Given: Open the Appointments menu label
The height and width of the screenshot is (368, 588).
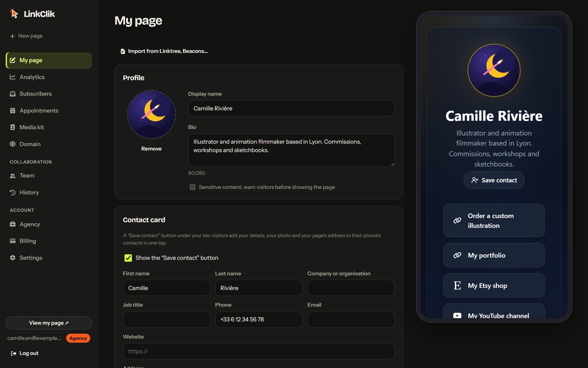Looking at the screenshot, I should pos(39,111).
